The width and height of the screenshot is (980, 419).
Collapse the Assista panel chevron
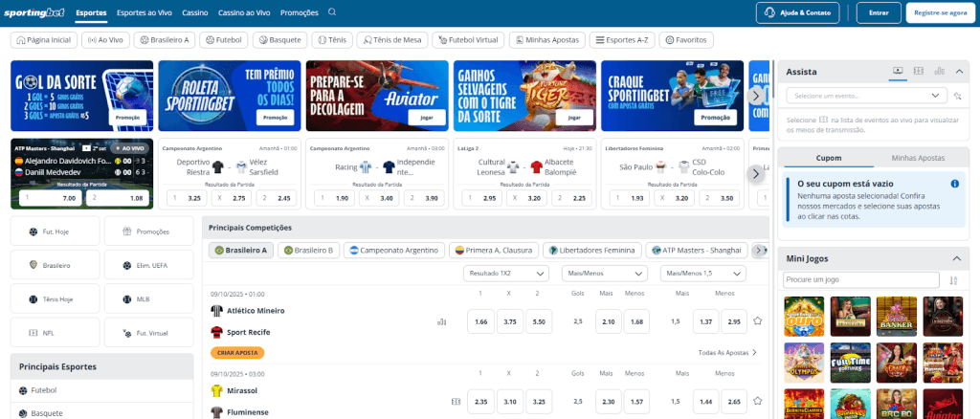(959, 71)
